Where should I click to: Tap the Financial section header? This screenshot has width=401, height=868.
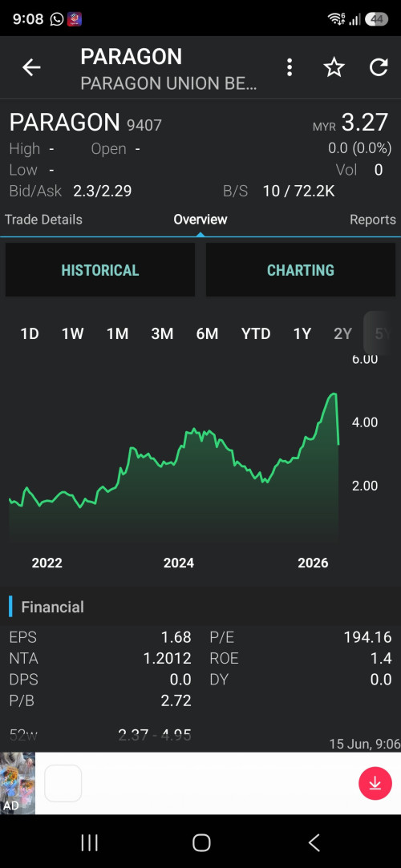(53, 608)
